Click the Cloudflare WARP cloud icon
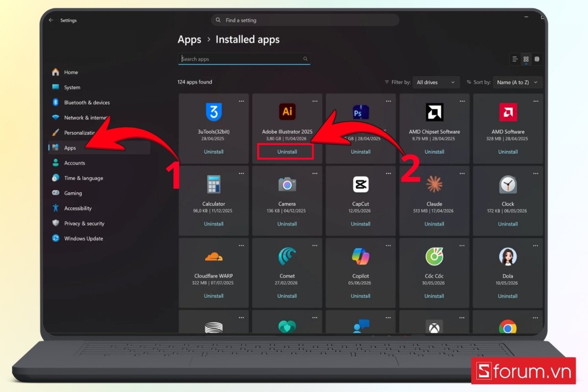This screenshot has height=392, width=588. click(x=214, y=256)
